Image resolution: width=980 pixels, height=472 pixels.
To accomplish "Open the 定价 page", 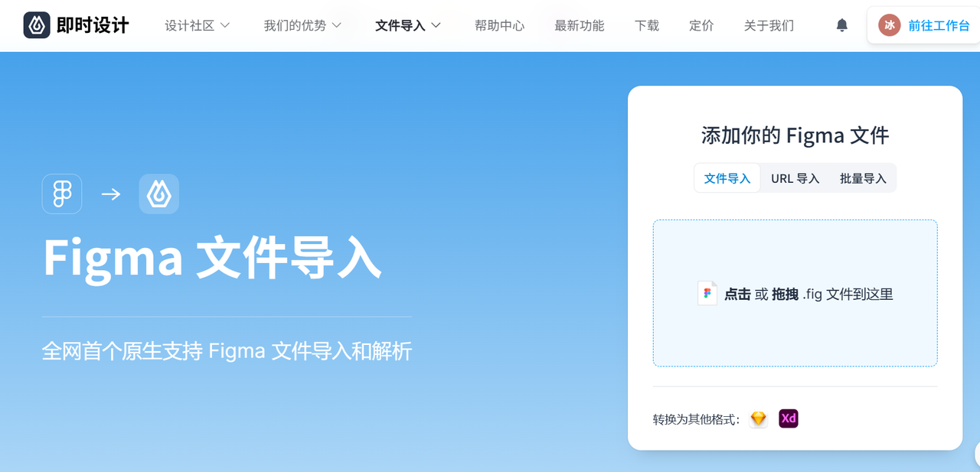I will (x=701, y=25).
